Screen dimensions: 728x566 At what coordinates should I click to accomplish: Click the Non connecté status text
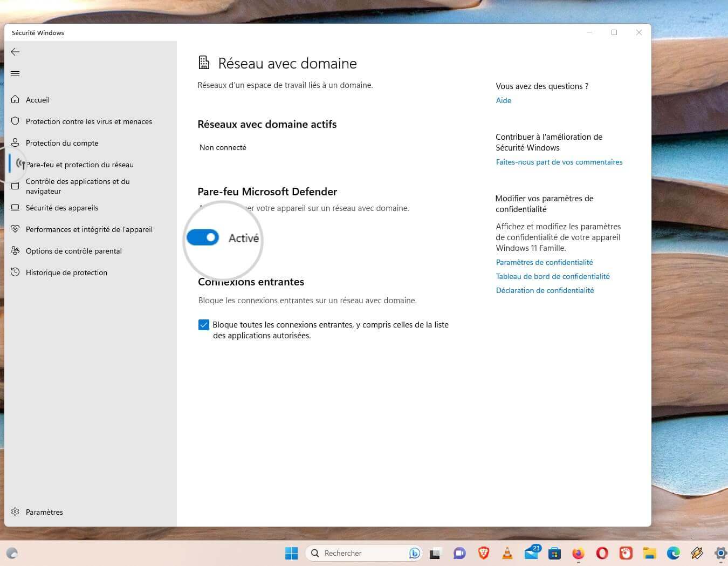point(223,147)
